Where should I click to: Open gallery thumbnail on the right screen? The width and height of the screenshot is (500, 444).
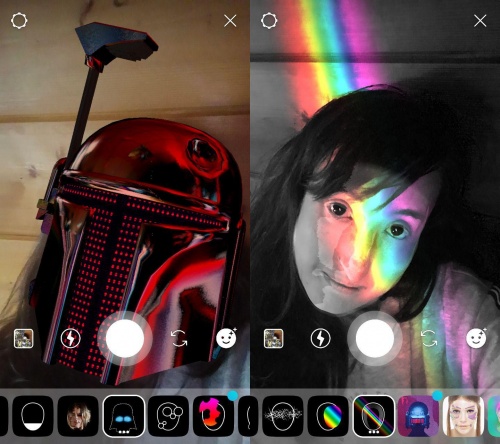(x=274, y=338)
